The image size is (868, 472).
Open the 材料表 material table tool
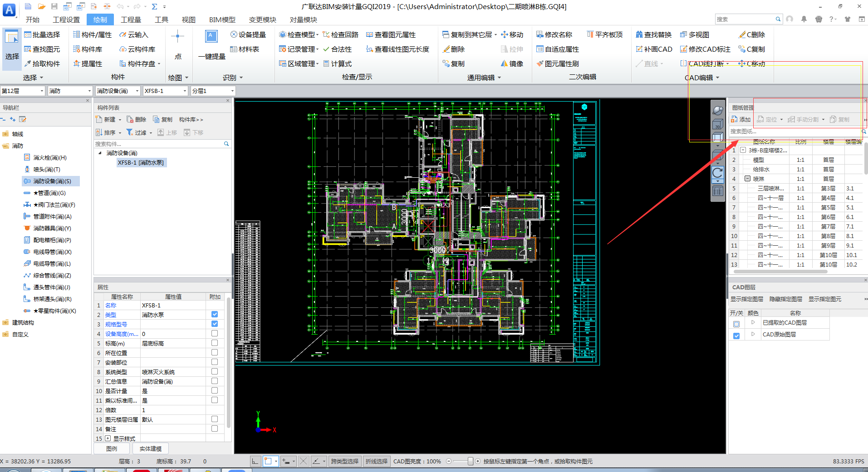(245, 49)
